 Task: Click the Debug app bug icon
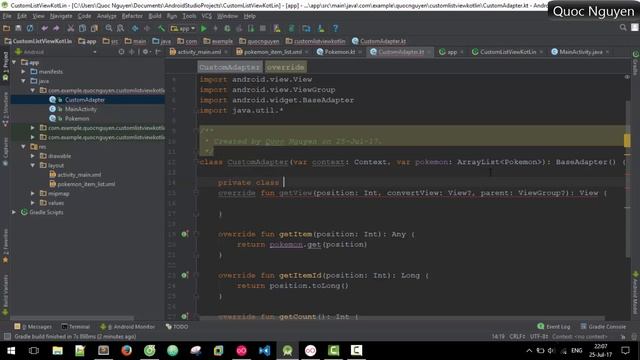click(227, 28)
